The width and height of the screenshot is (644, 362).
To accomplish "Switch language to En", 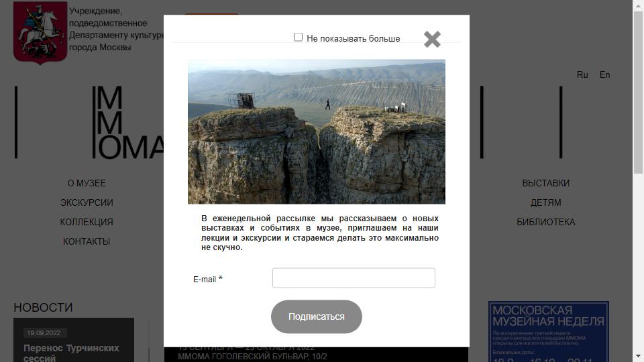I will 604,74.
